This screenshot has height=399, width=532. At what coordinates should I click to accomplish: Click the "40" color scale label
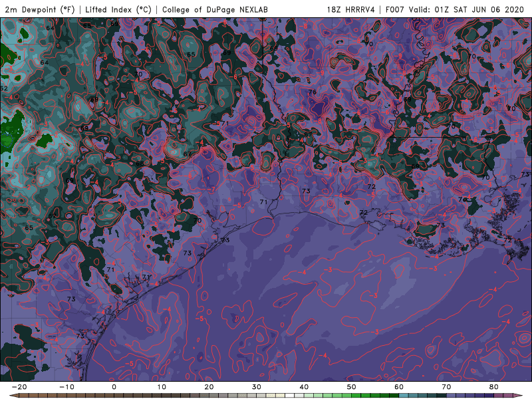304,387
